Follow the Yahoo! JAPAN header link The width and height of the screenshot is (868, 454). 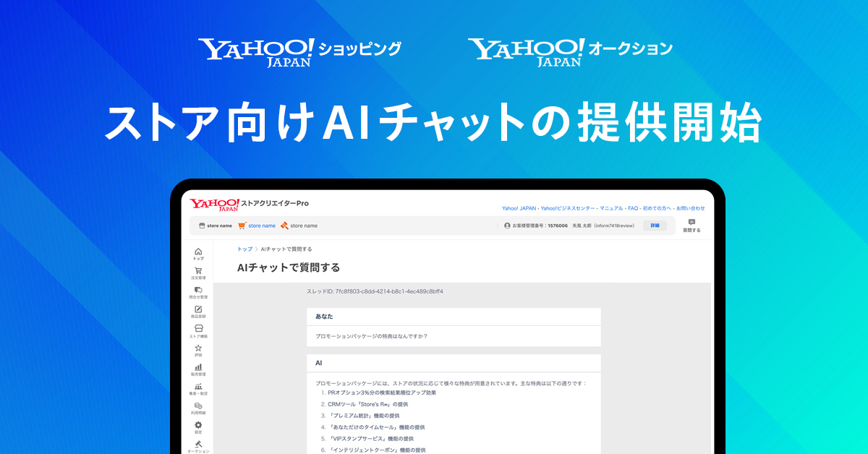[x=519, y=208]
